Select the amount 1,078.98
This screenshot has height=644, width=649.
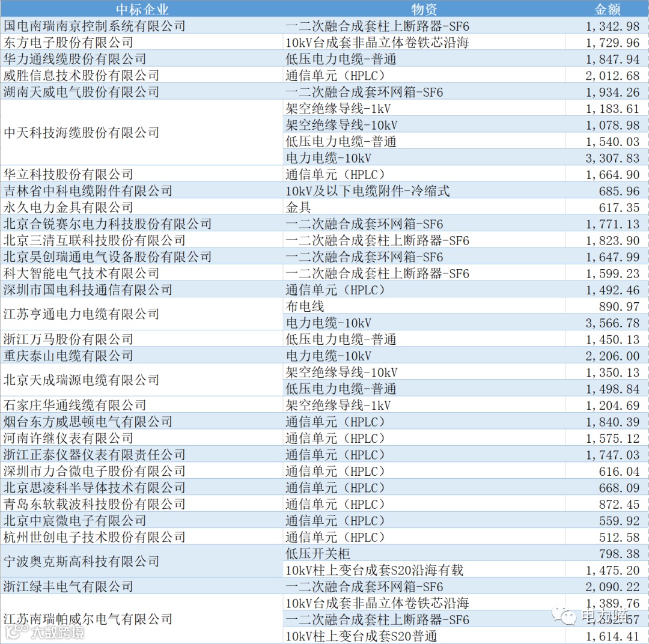pos(612,125)
